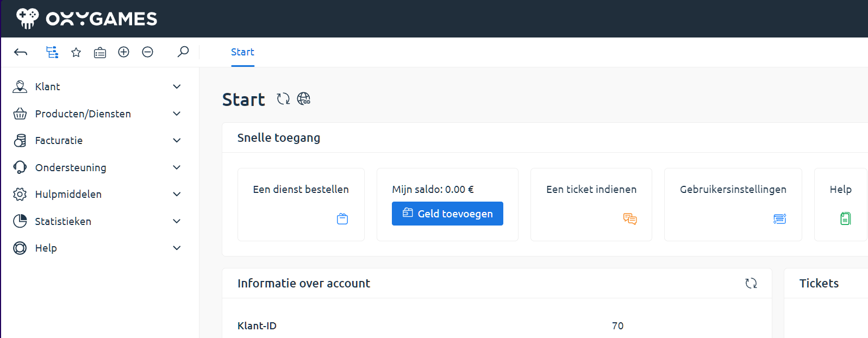The image size is (868, 338).
Task: Click the Hulpmiddelen gear icon
Action: pos(20,194)
